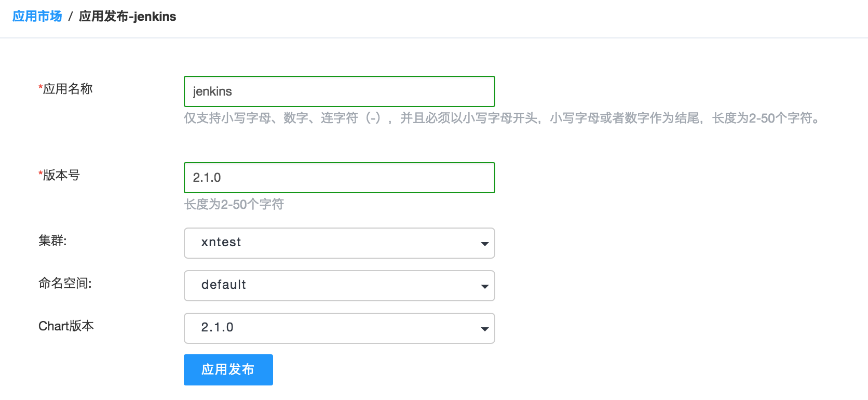This screenshot has width=868, height=400.
Task: Select the xntest text in cluster dropdown
Action: coord(221,243)
